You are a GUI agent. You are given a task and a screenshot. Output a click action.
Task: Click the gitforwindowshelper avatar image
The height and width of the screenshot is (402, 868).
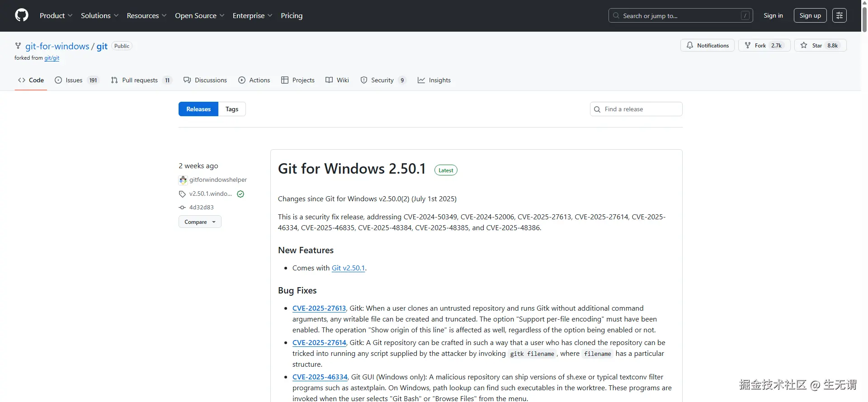pos(183,180)
